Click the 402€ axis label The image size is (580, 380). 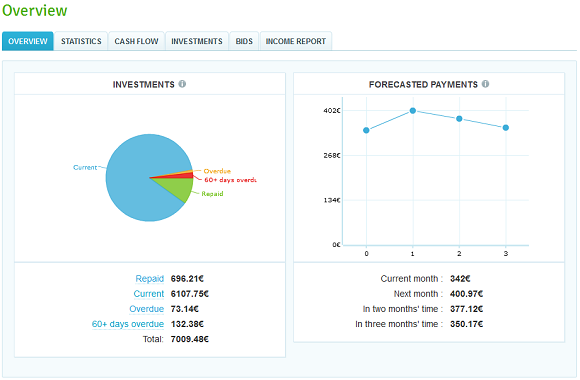click(332, 111)
